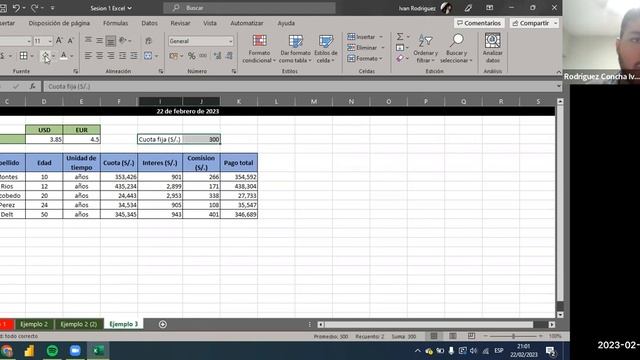640x360 pixels.
Task: Open the Automatizar ribbon tab
Action: tap(247, 23)
